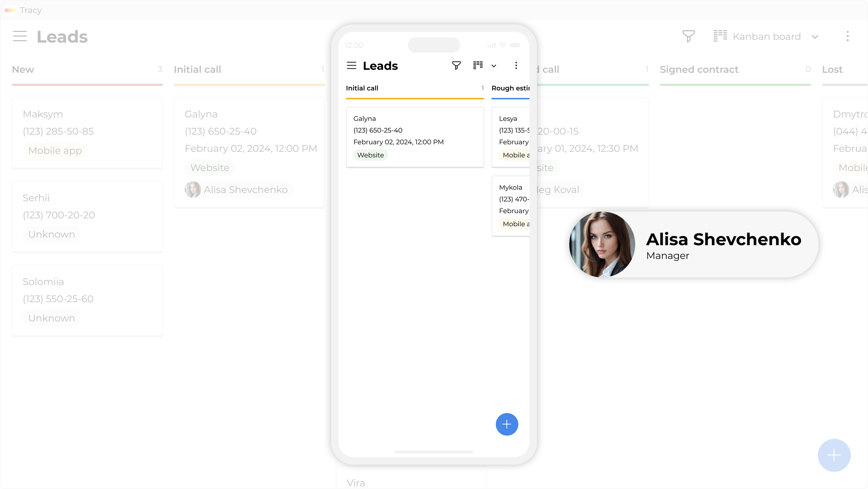Tap the phone's blue plus button

click(x=507, y=424)
